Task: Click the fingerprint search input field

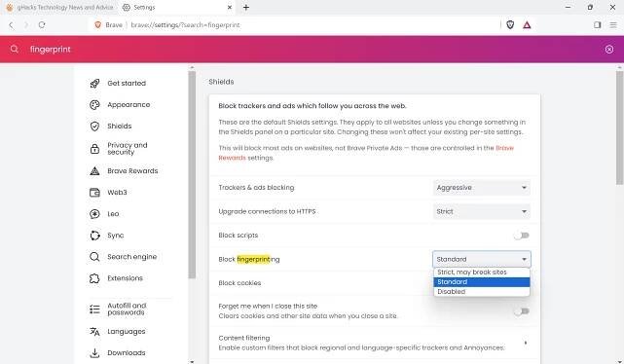Action: tap(311, 50)
